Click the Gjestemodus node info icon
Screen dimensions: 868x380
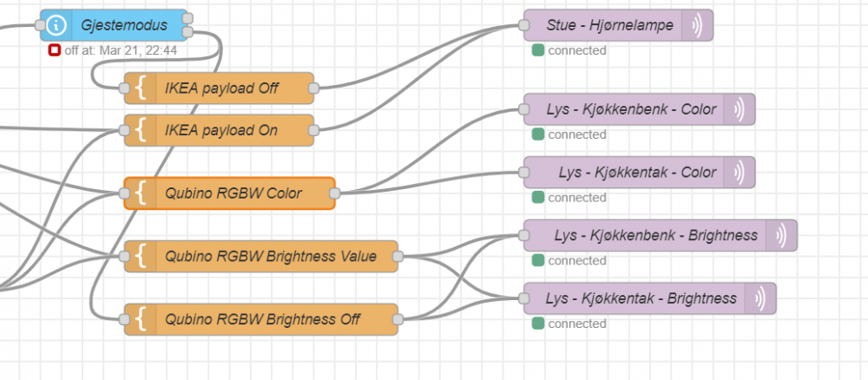pos(56,25)
